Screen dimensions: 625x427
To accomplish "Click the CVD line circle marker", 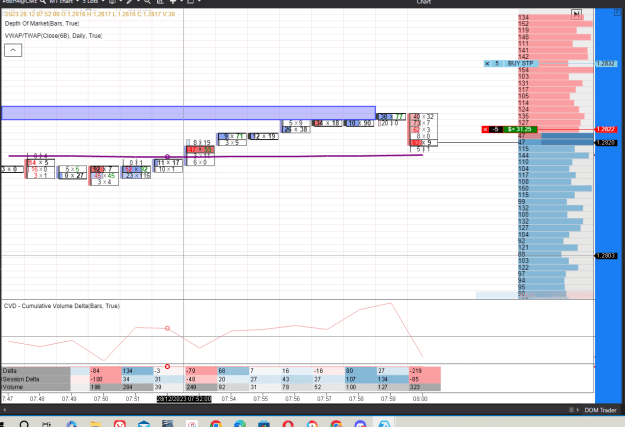I will (167, 328).
